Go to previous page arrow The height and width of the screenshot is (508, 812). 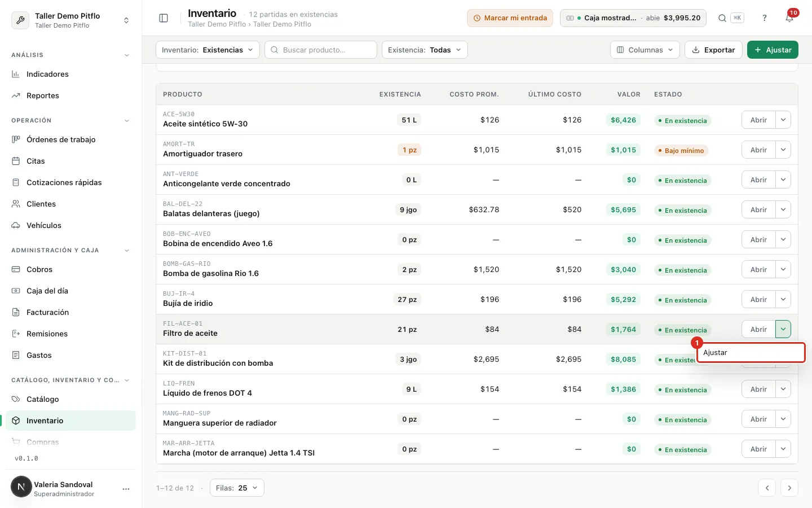point(767,488)
